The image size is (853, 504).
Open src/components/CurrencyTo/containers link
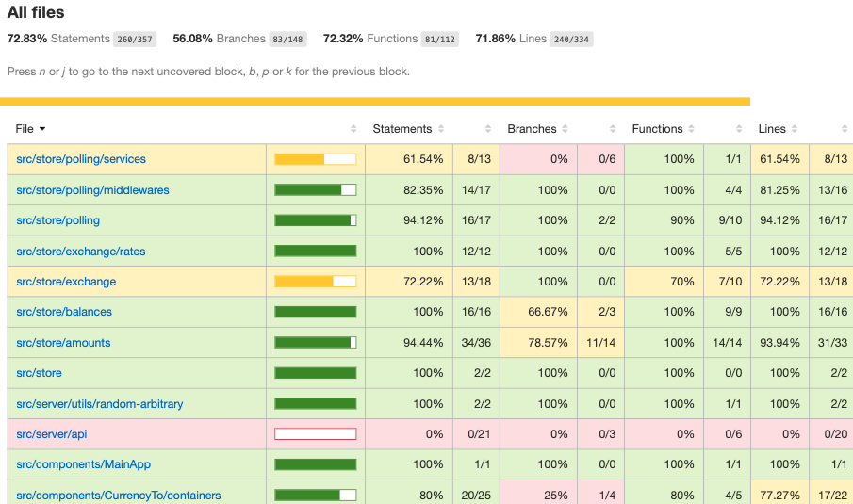pos(119,496)
